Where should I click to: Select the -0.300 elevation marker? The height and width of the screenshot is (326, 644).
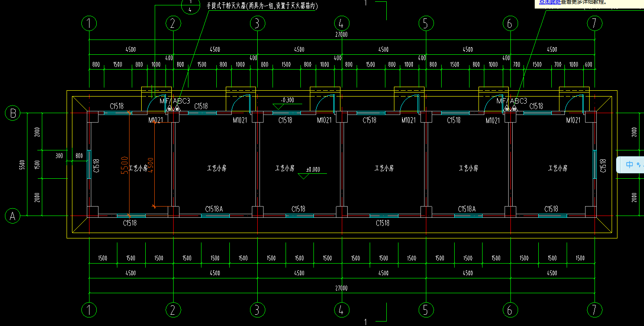pos(287,100)
